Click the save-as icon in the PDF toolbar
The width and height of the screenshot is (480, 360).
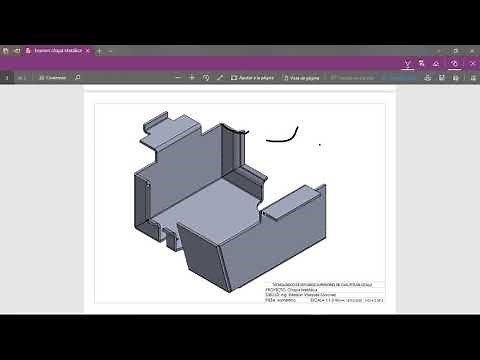[456, 78]
